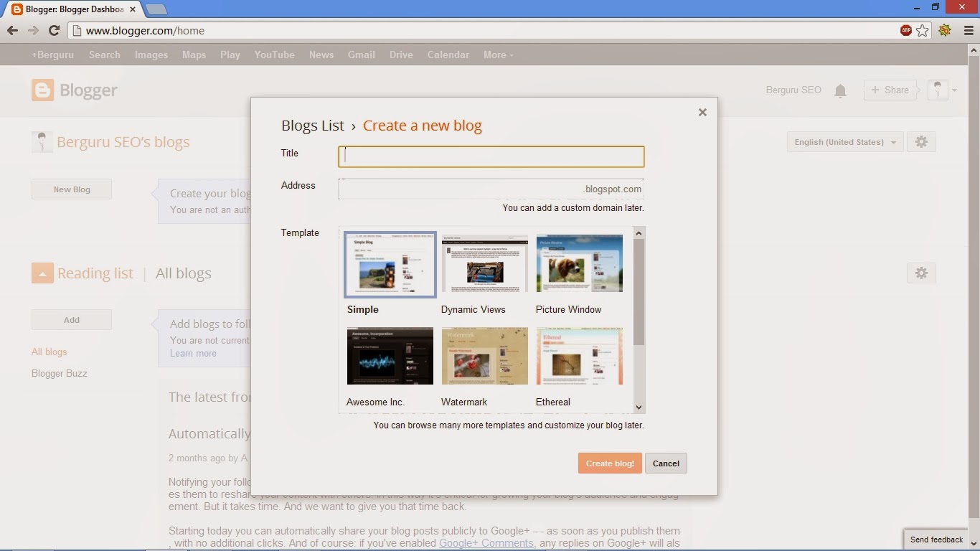980x551 pixels.
Task: Open the Adblock Plus extension icon
Action: pyautogui.click(x=906, y=31)
